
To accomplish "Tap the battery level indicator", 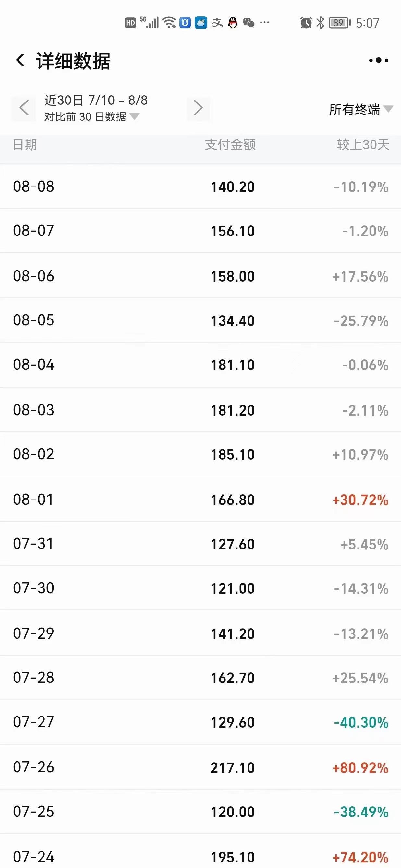I will (x=339, y=23).
